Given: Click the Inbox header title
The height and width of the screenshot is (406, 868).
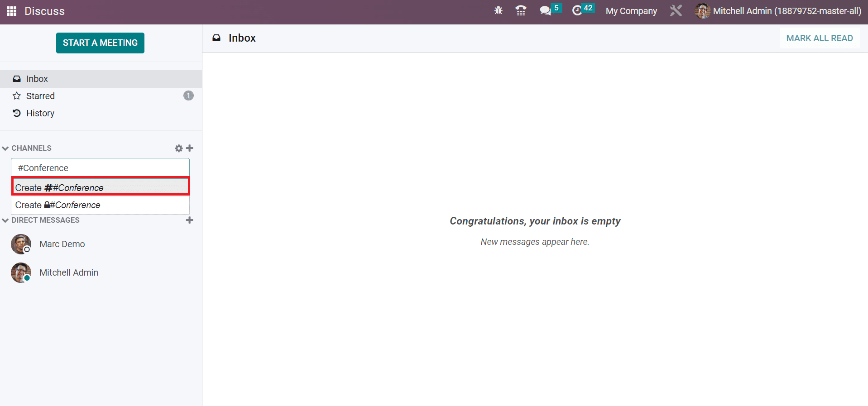Looking at the screenshot, I should point(242,38).
